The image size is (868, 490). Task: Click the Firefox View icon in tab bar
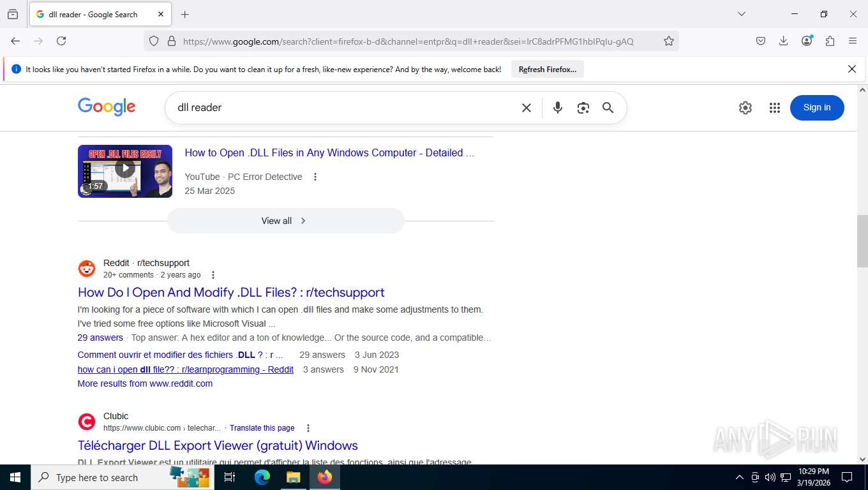pos(13,14)
